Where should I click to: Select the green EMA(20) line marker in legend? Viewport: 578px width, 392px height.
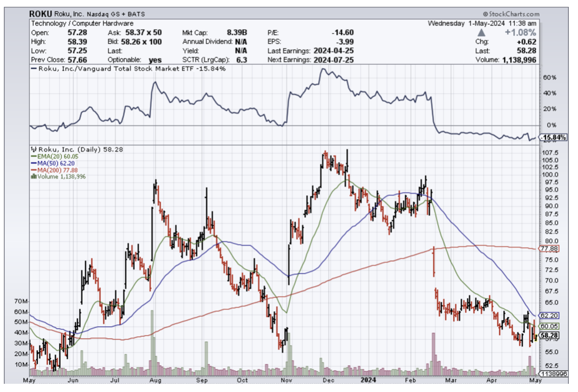tap(33, 156)
